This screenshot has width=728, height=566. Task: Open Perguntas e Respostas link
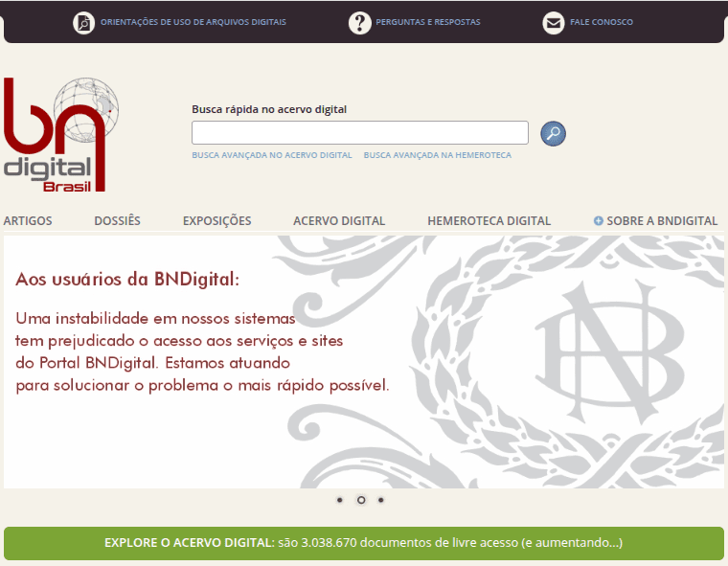point(428,22)
